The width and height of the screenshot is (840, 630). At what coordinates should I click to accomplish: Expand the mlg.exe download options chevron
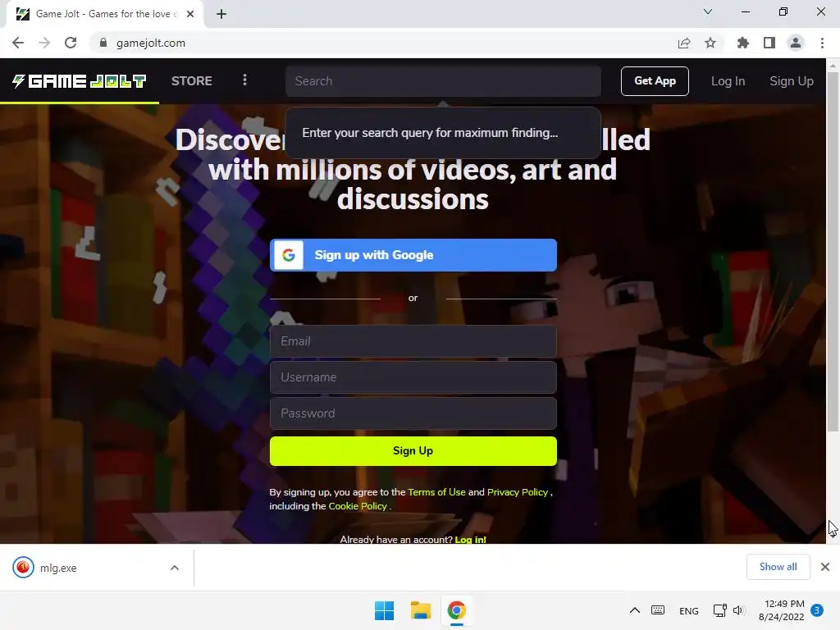click(x=175, y=568)
